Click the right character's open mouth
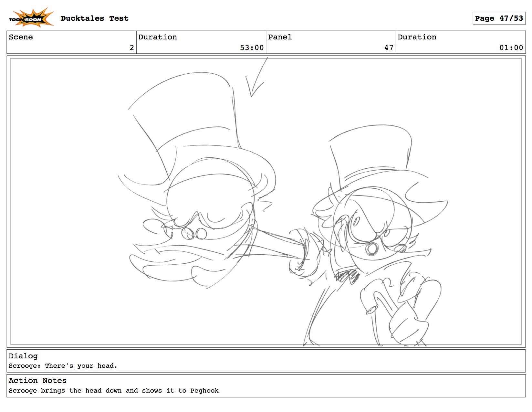The image size is (532, 412). [x=371, y=249]
